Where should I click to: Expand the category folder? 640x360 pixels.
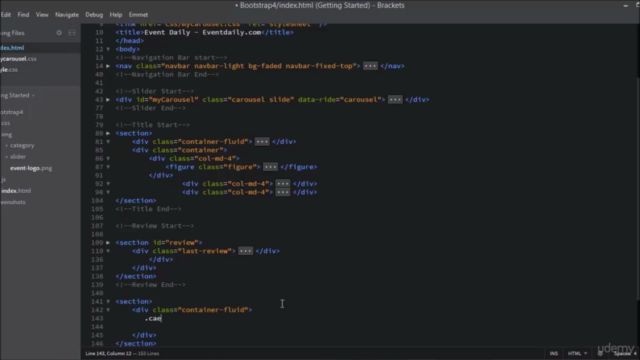point(7,146)
